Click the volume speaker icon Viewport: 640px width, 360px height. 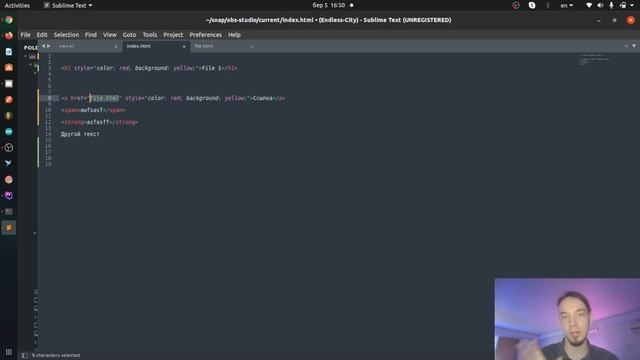pyautogui.click(x=600, y=5)
